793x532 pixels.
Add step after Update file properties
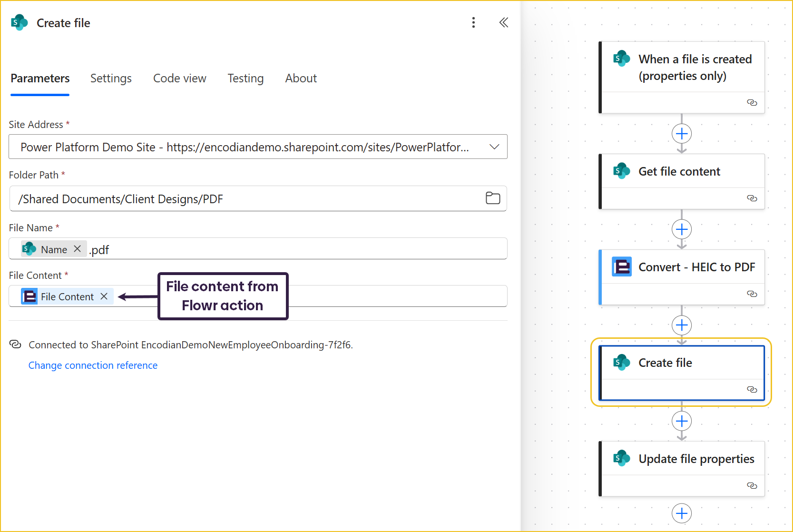click(x=681, y=513)
